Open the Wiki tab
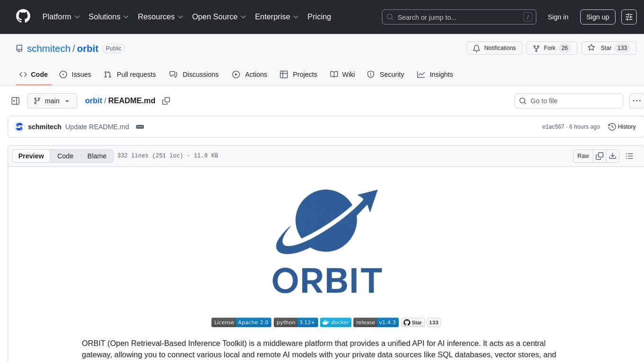This screenshot has width=644, height=362. click(x=342, y=74)
